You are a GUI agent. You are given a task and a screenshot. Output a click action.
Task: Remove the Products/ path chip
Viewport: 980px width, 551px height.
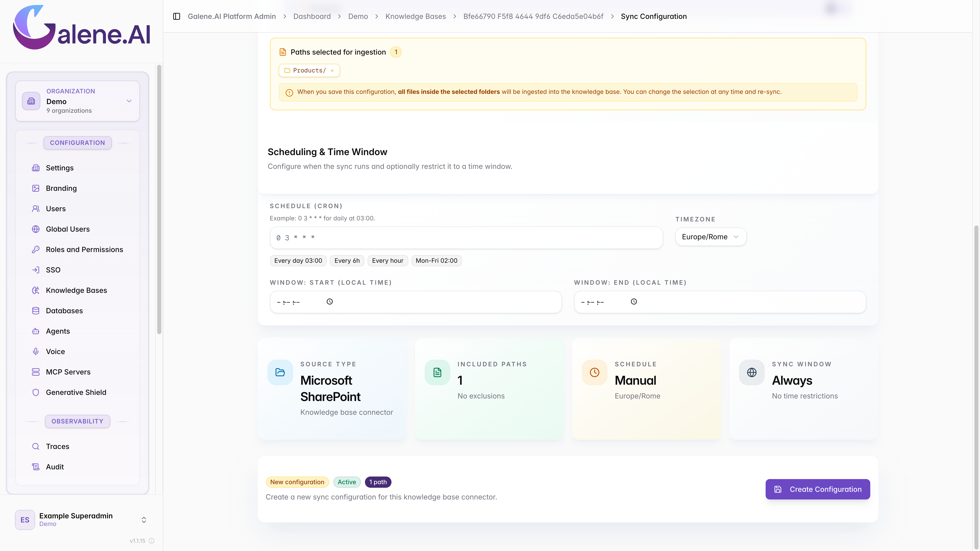pyautogui.click(x=332, y=71)
